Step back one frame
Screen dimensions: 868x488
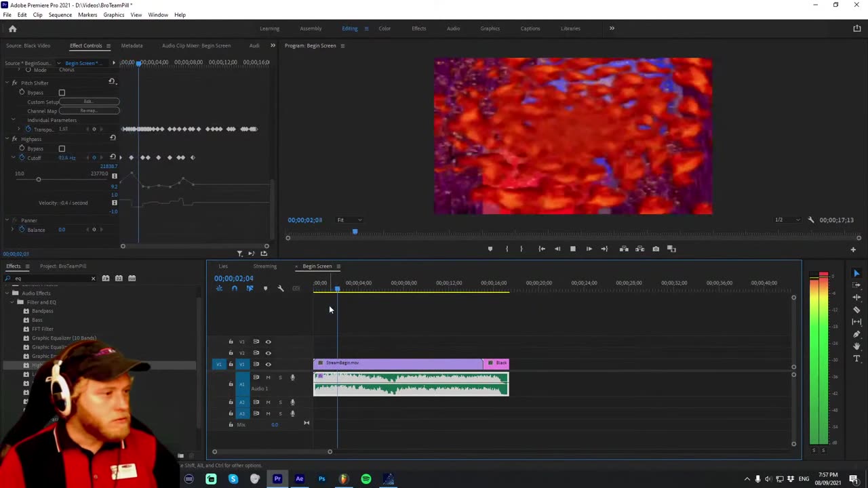click(557, 249)
